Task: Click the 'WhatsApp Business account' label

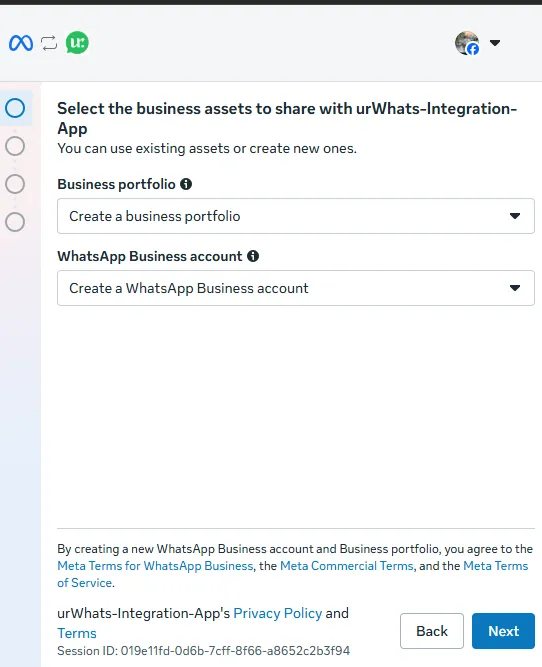Action: [150, 256]
